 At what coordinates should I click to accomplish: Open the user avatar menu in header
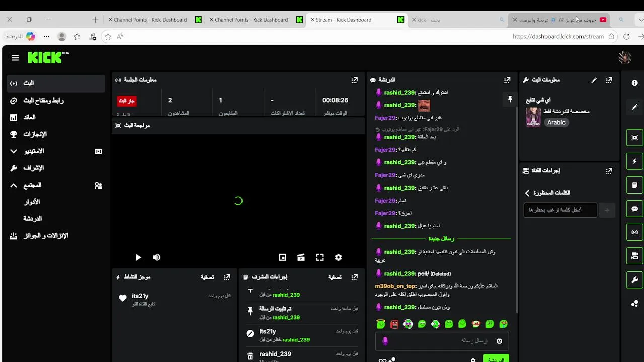[625, 58]
